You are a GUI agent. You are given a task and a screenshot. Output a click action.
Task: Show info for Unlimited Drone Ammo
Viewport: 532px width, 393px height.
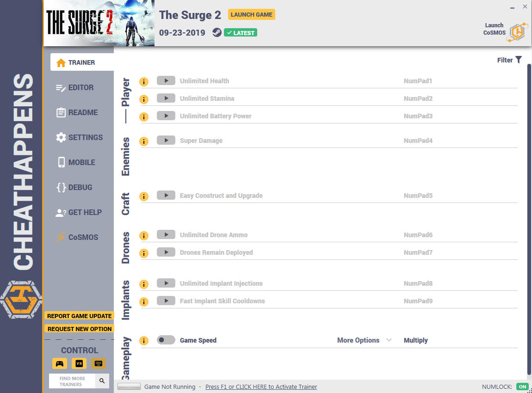coord(144,236)
